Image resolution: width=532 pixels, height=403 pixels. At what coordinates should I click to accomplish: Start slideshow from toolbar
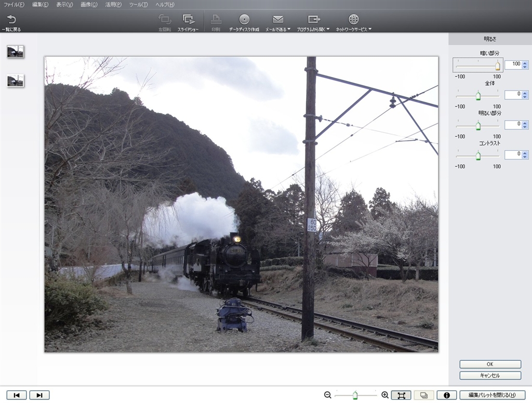(188, 19)
